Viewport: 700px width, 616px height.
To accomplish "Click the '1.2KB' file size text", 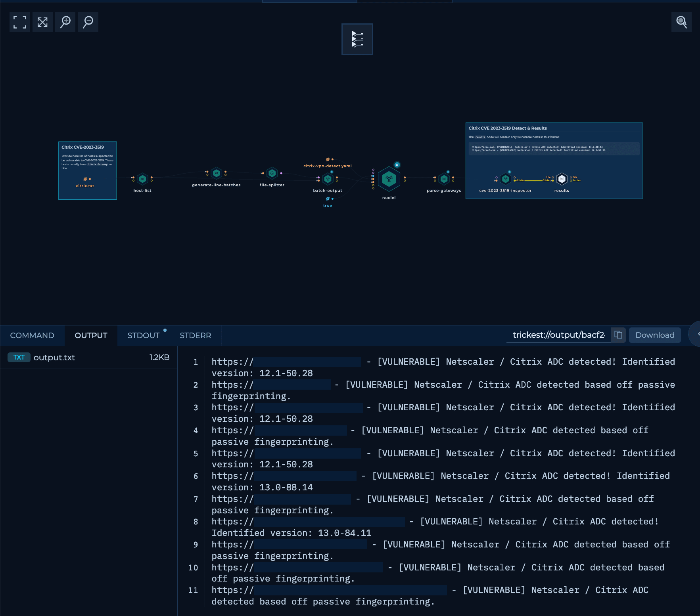I will click(x=159, y=358).
